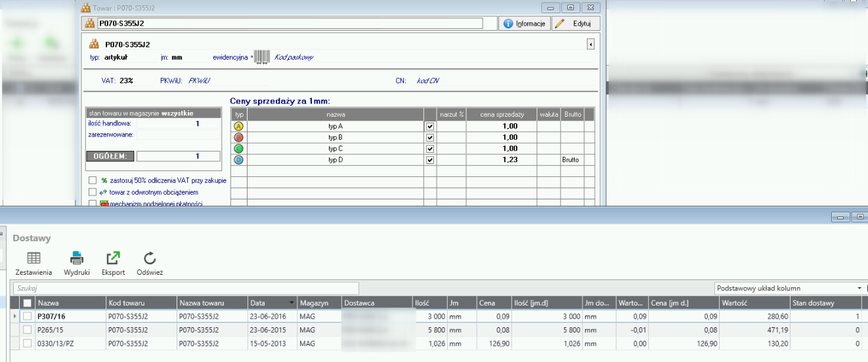Refresh list with Odśwież icon

pyautogui.click(x=150, y=258)
